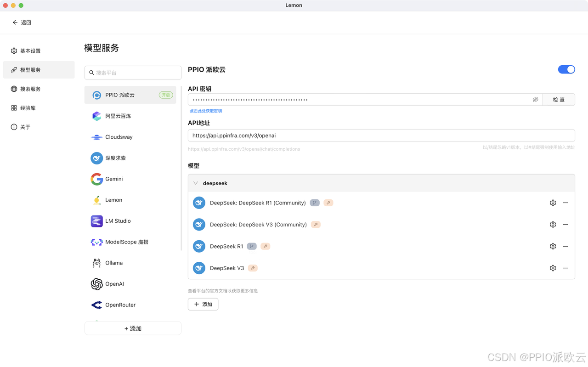Open 关于 page
588x367 pixels.
[x=39, y=127]
